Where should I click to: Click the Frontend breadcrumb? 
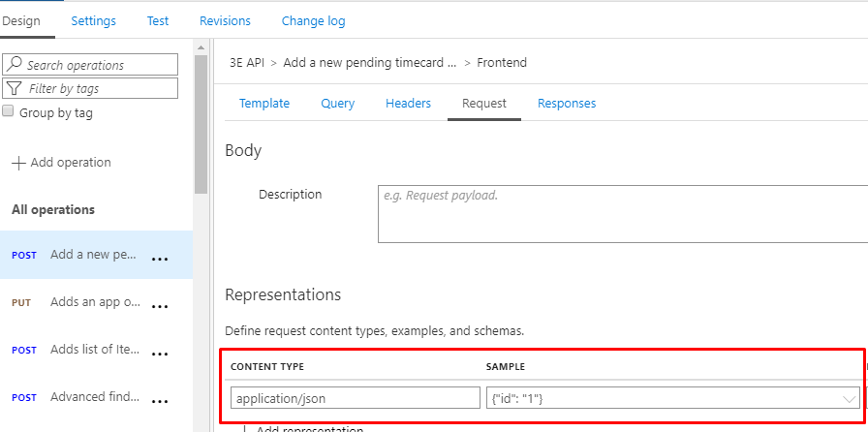(502, 63)
